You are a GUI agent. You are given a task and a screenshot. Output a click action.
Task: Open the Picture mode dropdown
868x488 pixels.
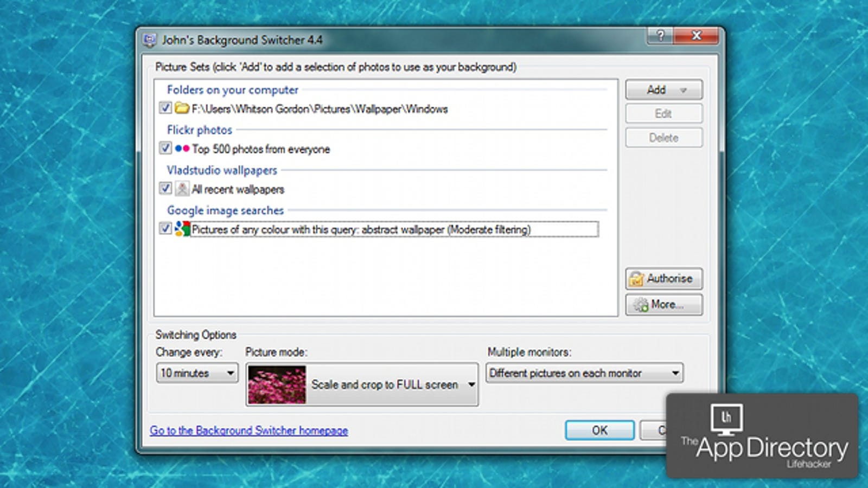(362, 384)
